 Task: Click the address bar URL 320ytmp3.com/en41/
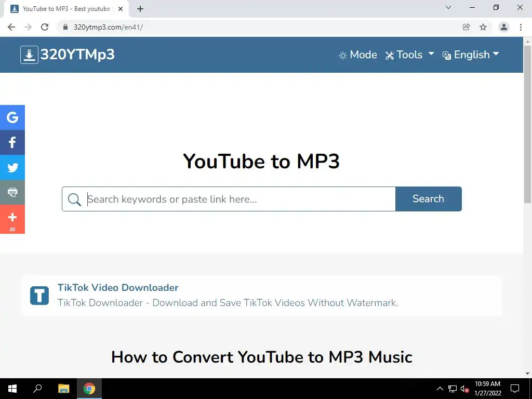click(108, 27)
